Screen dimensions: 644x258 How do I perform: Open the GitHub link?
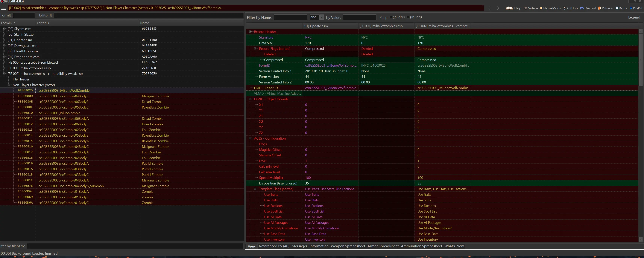570,8
